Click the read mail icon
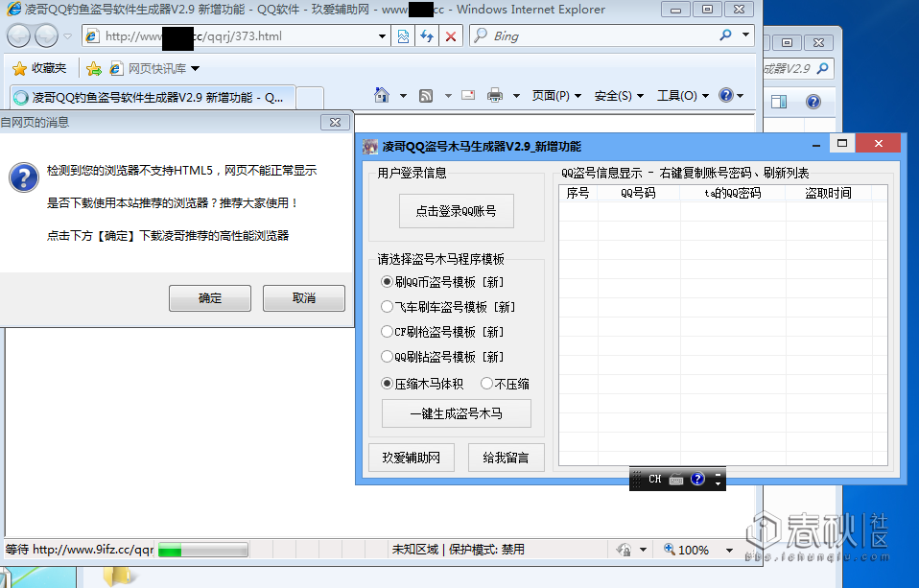Image resolution: width=919 pixels, height=588 pixels. 468,95
